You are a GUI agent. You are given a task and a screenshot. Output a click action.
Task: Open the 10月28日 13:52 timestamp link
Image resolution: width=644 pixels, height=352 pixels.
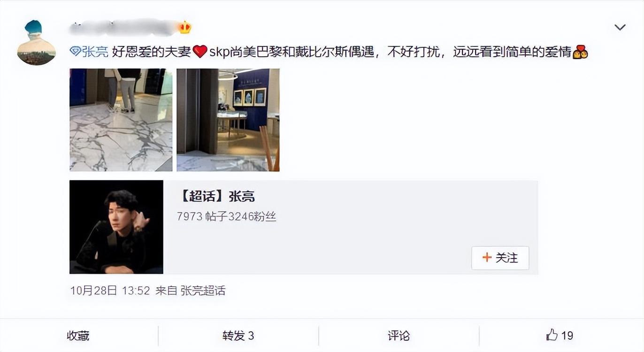point(110,291)
